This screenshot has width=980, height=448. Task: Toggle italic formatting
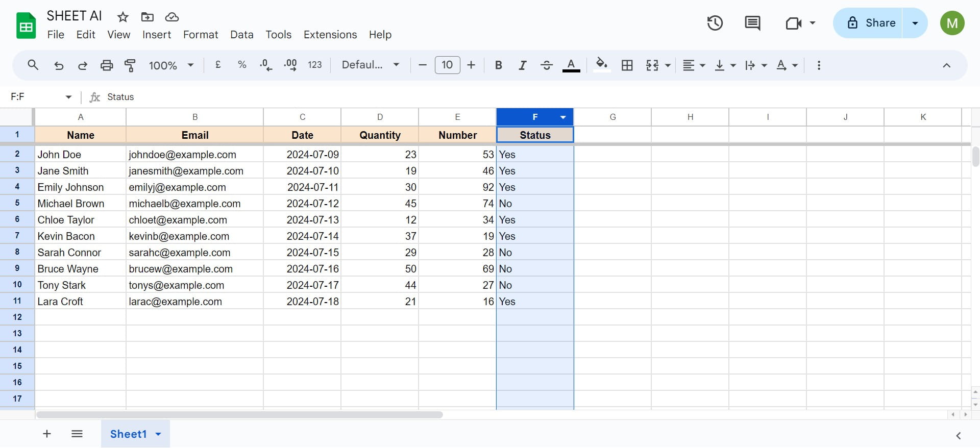click(x=522, y=65)
